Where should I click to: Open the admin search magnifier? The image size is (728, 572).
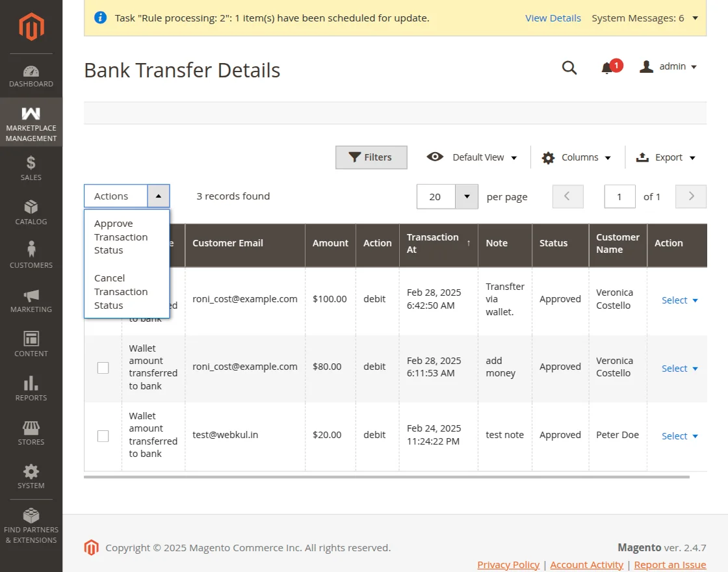[569, 67]
